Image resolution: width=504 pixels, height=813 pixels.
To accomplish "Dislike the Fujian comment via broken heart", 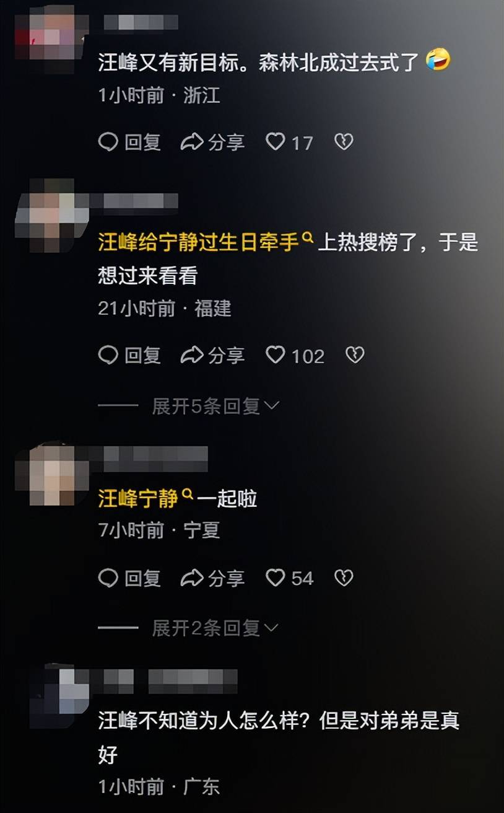I will coord(355,355).
